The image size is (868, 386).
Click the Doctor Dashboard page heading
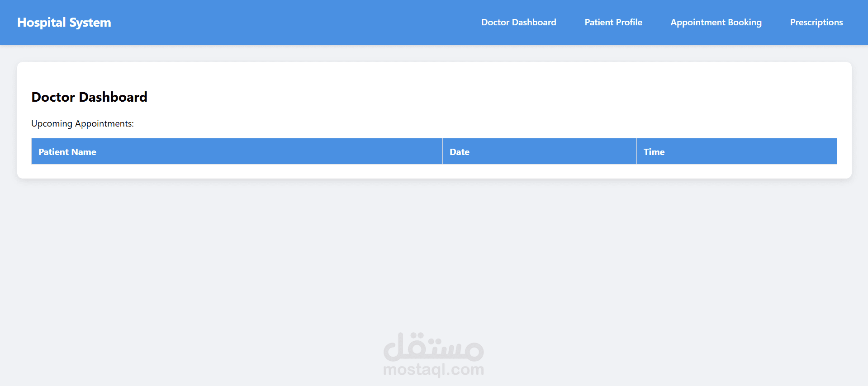pos(90,97)
